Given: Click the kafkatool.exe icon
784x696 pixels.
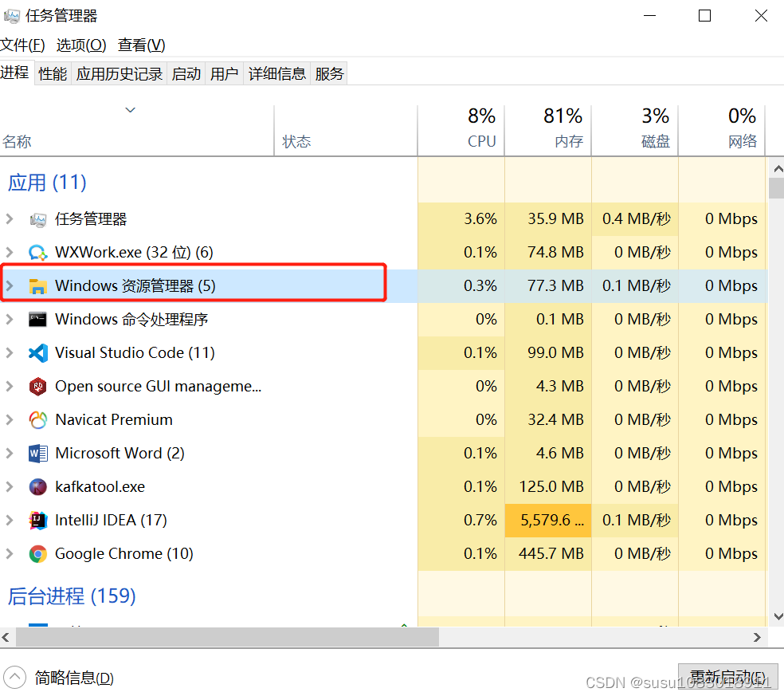Looking at the screenshot, I should click(x=38, y=487).
